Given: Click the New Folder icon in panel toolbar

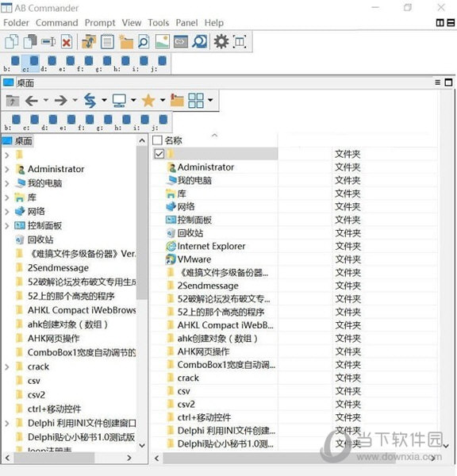Looking at the screenshot, I should pyautogui.click(x=177, y=100).
